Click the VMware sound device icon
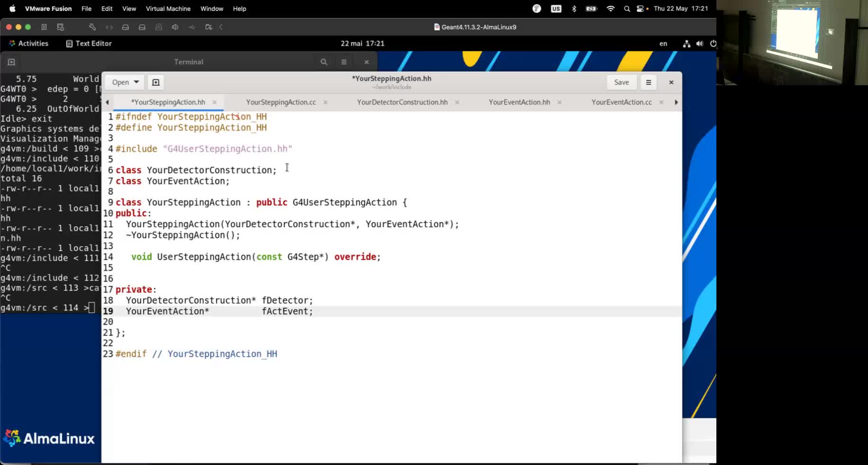 (x=175, y=27)
